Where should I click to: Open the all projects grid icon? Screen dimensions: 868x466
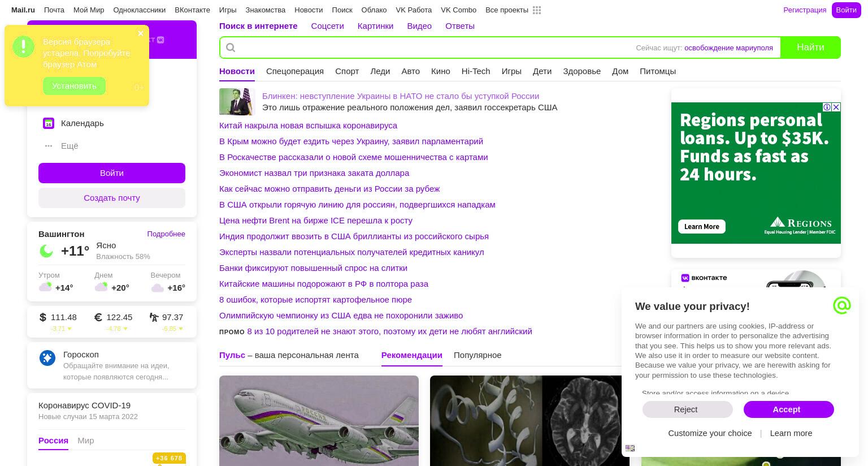tap(537, 10)
